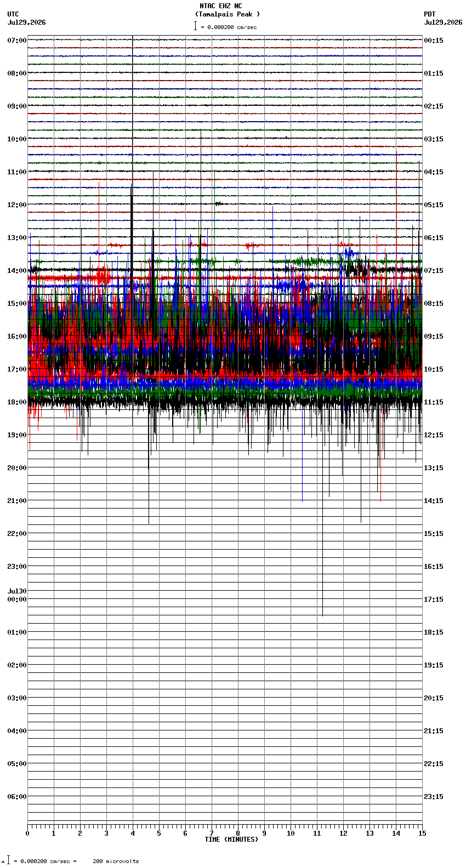This screenshot has width=466, height=868.
Task: Select the 07:00 UTC time label
Action: (x=17, y=41)
